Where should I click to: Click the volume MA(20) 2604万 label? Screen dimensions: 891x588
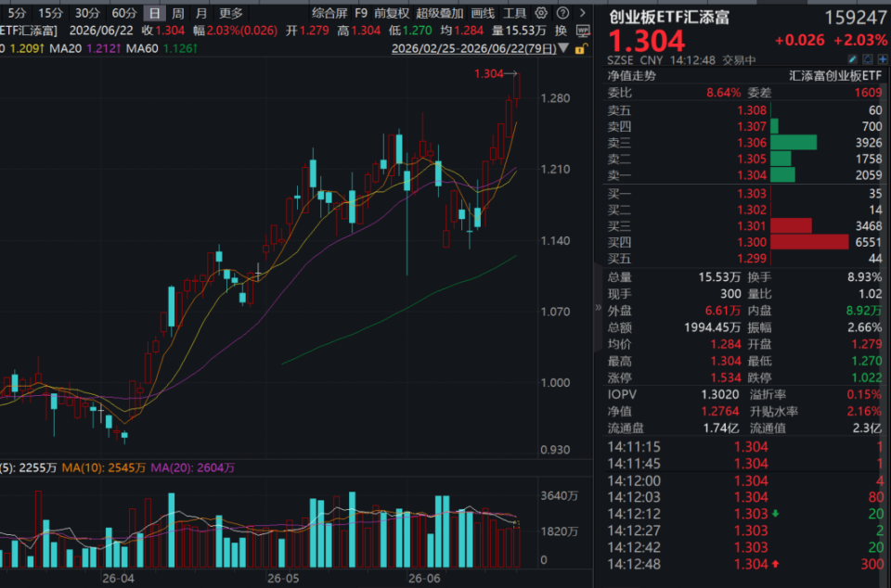click(x=193, y=468)
